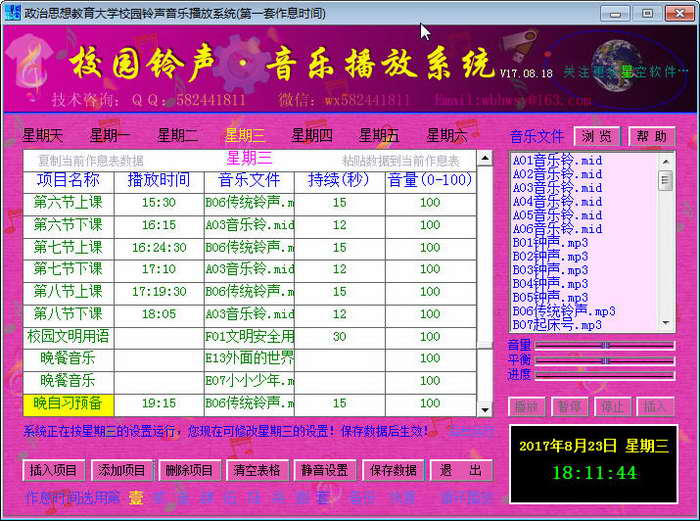
Task: Open the 星期天 schedule tab
Action: coord(43,135)
